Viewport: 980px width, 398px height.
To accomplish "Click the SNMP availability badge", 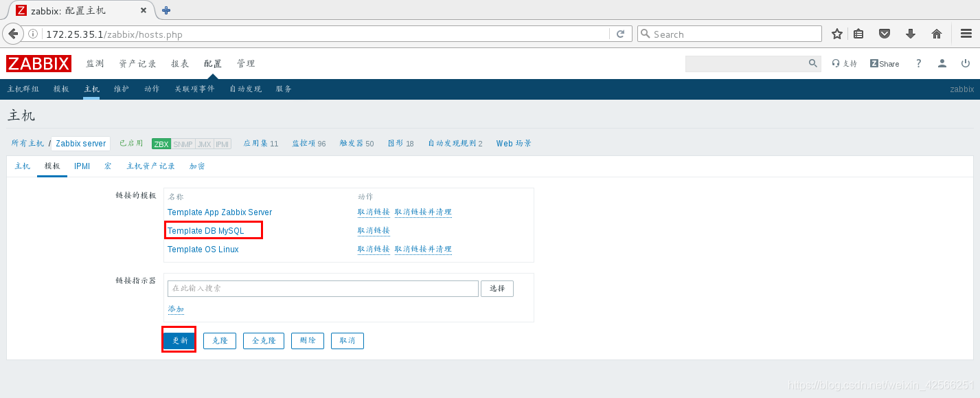I will 183,144.
